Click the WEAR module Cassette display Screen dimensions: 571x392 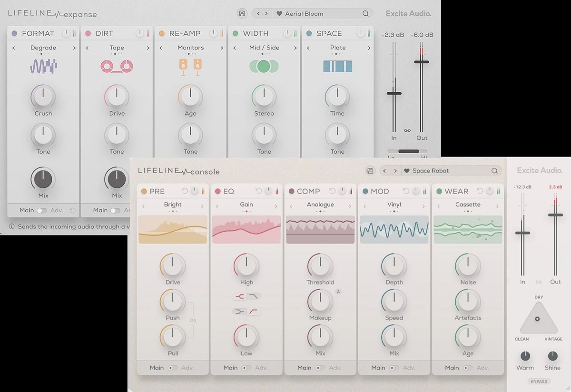coord(468,230)
